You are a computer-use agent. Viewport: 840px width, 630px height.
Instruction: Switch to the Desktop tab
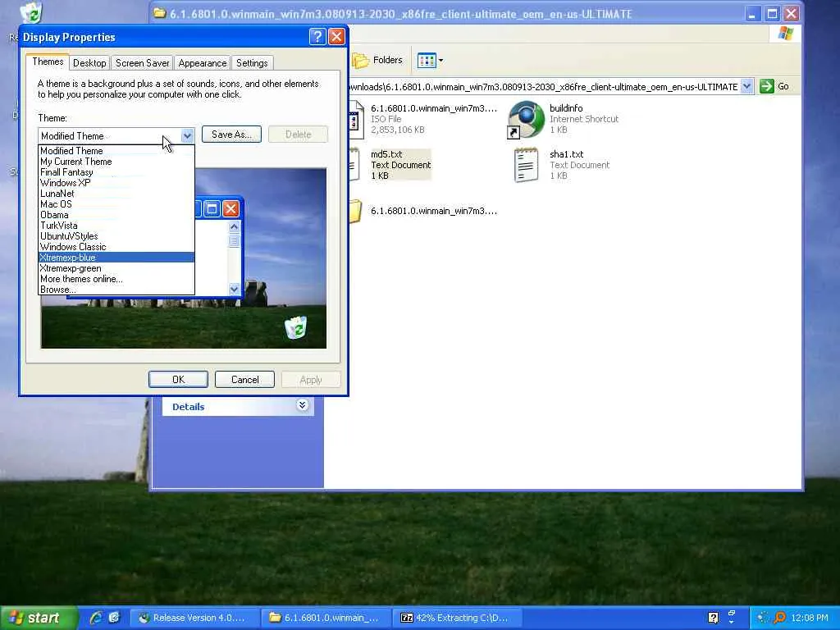[89, 62]
